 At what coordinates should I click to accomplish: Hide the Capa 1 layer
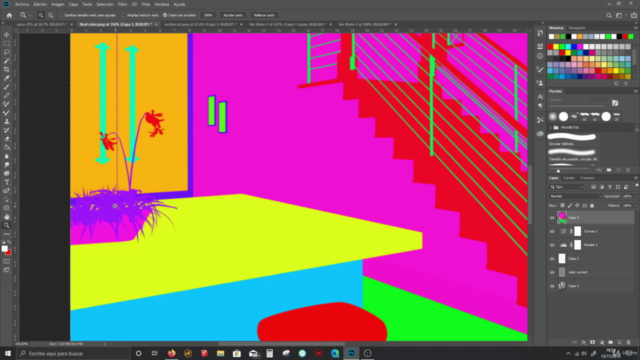pyautogui.click(x=552, y=286)
